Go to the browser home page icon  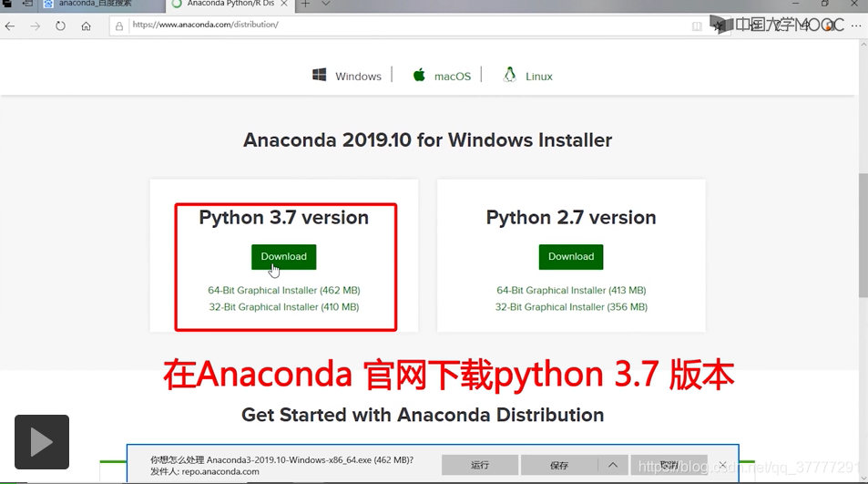[86, 26]
